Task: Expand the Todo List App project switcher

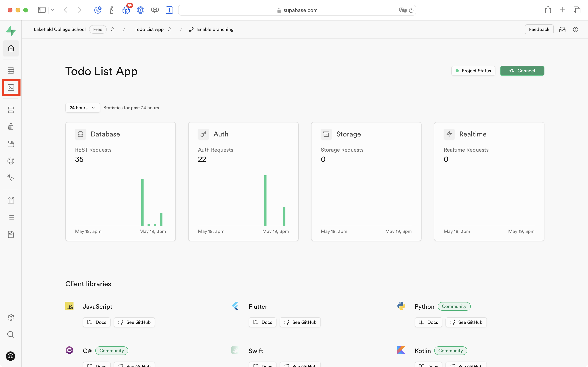Action: [x=169, y=29]
